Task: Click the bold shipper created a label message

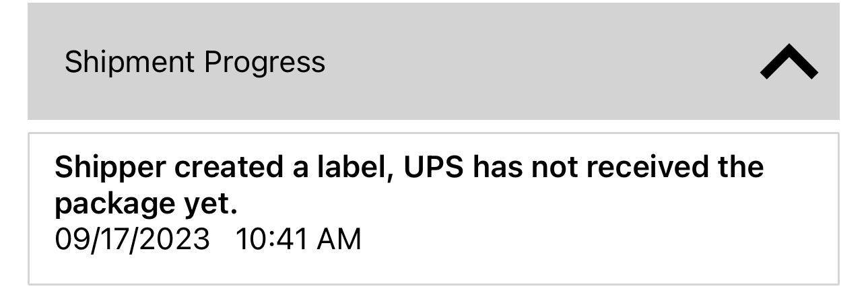Action: (x=409, y=186)
